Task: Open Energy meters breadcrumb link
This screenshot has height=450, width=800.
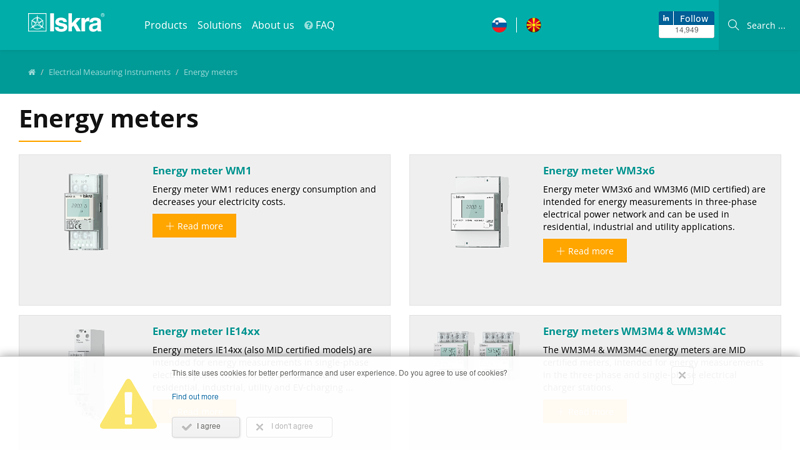Action: coord(210,72)
